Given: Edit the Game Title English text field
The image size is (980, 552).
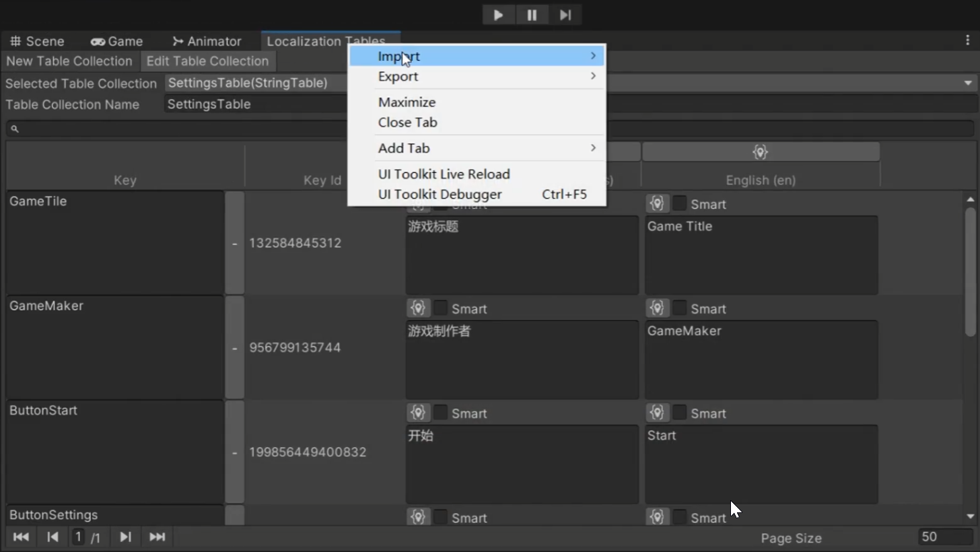Looking at the screenshot, I should point(761,255).
